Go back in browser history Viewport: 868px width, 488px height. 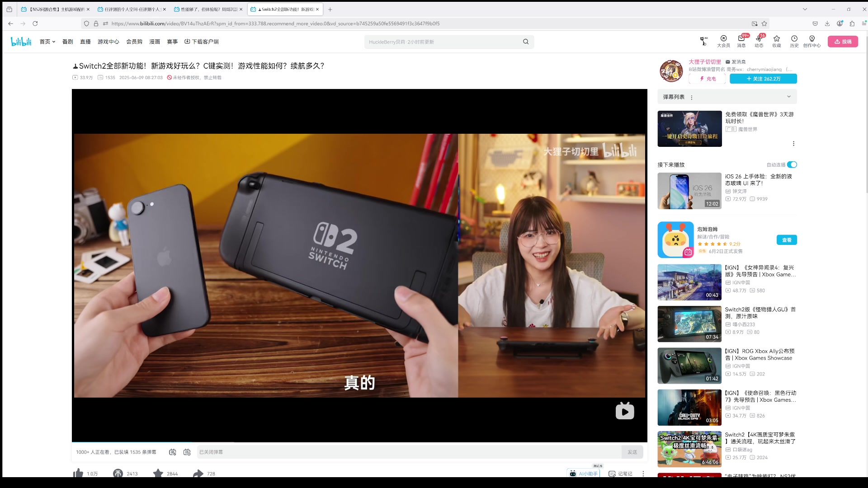tap(11, 23)
